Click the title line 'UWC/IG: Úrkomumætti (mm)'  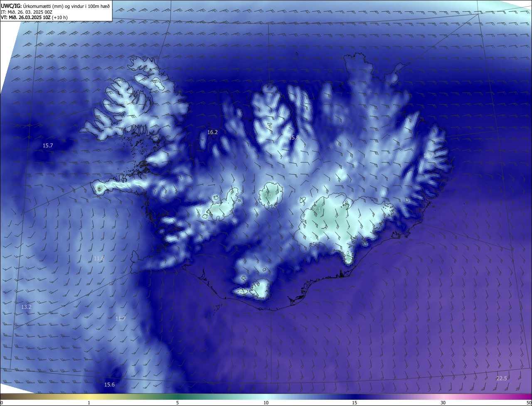tap(55, 6)
